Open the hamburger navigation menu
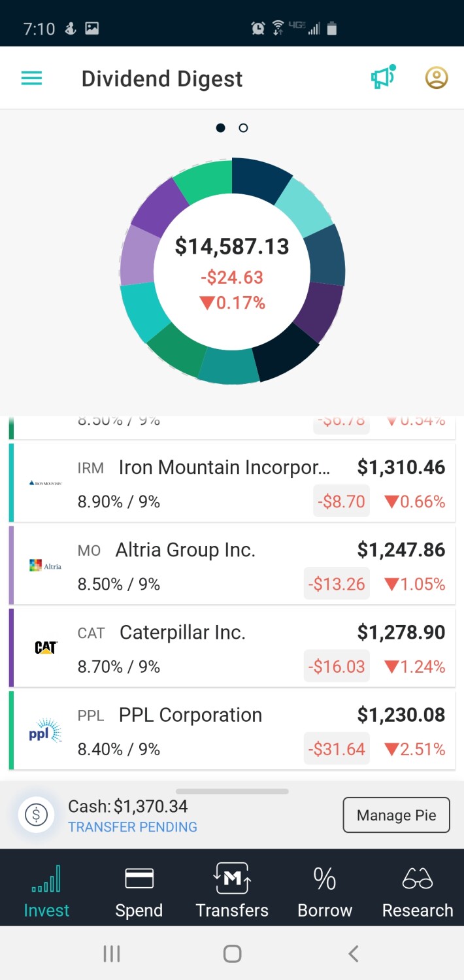Viewport: 464px width, 980px height. [x=31, y=79]
